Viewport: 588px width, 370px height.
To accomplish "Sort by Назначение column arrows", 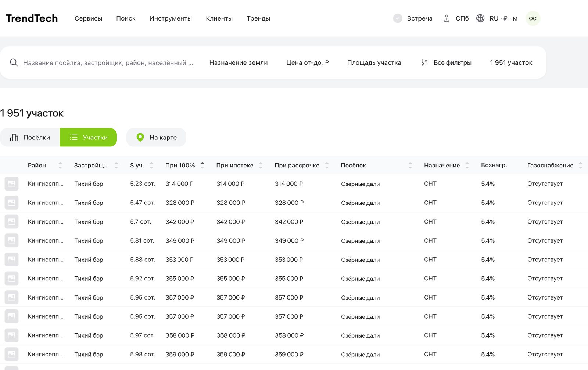I will pos(467,165).
